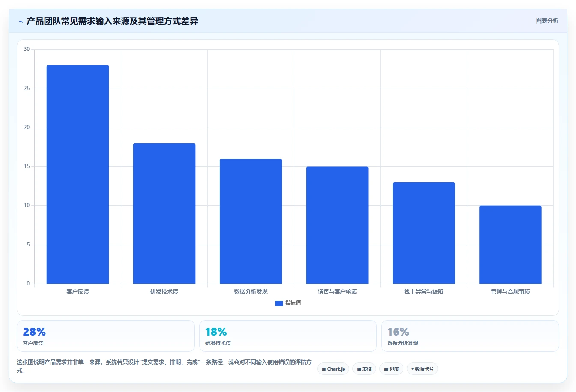Select the 数据分析发现 bar in the chart
Screen dimensions: 576x392
(251, 221)
